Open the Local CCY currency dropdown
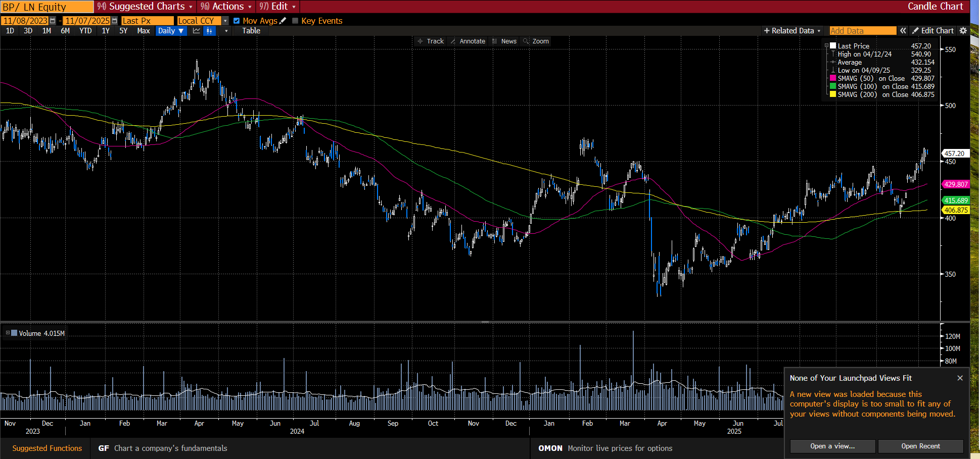980x459 pixels. [x=225, y=21]
